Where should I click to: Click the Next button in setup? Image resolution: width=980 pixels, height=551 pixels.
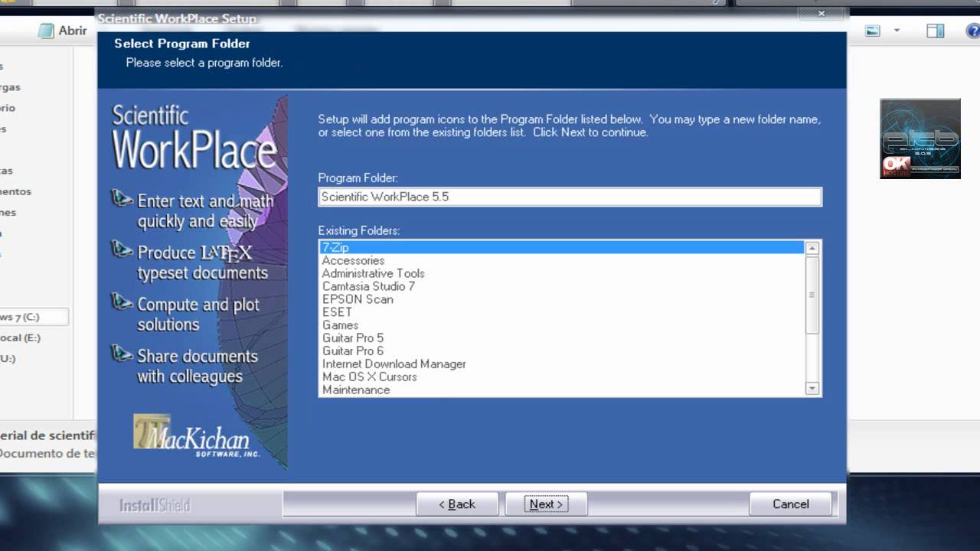[x=546, y=504]
